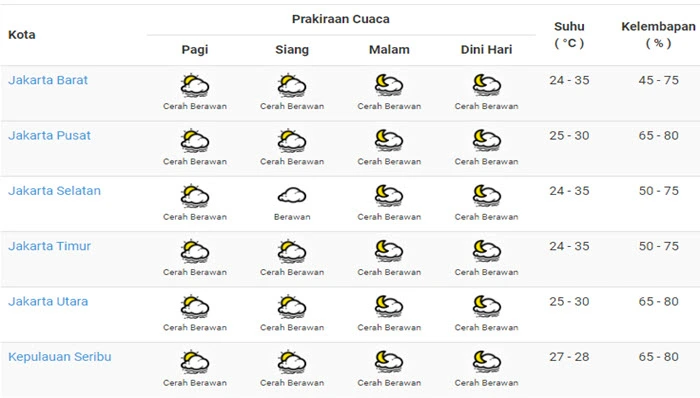Image resolution: width=700 pixels, height=398 pixels.
Task: Click Cerah Berawan label under Jakarta Barat Pagi
Action: tap(195, 106)
